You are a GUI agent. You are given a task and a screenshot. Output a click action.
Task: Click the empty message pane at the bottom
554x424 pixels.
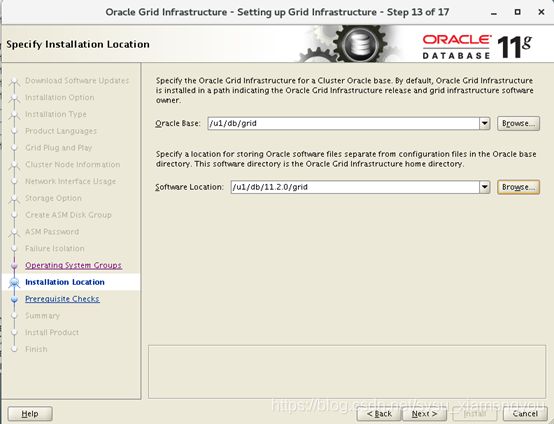pos(347,372)
